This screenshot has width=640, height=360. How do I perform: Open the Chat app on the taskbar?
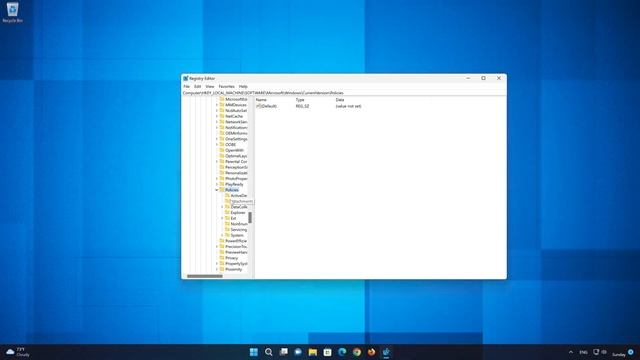[298, 352]
